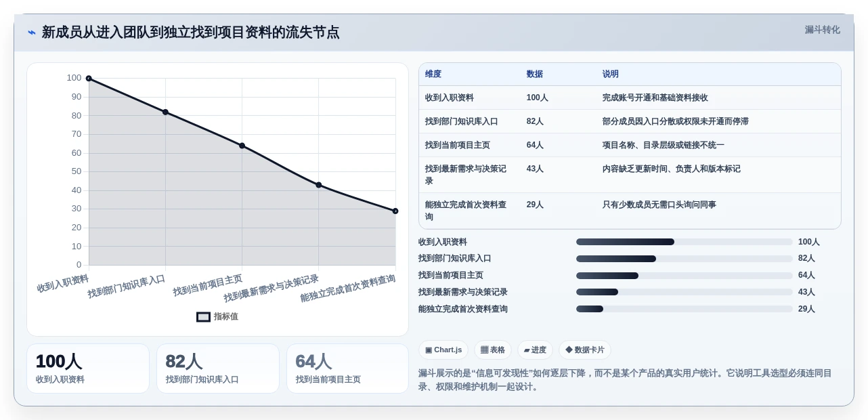
Task: Click the chart data point at 29
Action: click(x=395, y=211)
